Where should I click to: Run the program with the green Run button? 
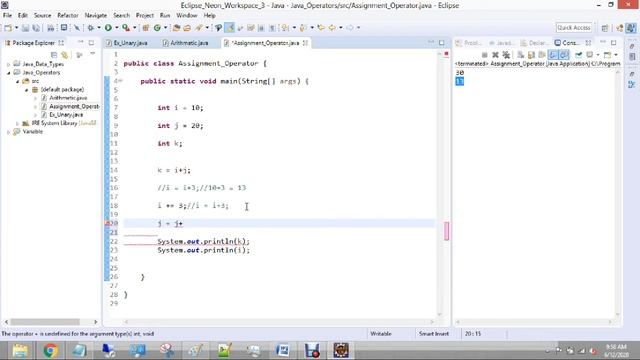click(108, 28)
